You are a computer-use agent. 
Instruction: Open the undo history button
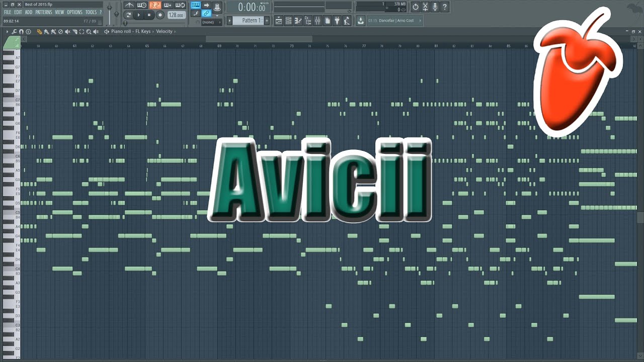pyautogui.click(x=415, y=7)
